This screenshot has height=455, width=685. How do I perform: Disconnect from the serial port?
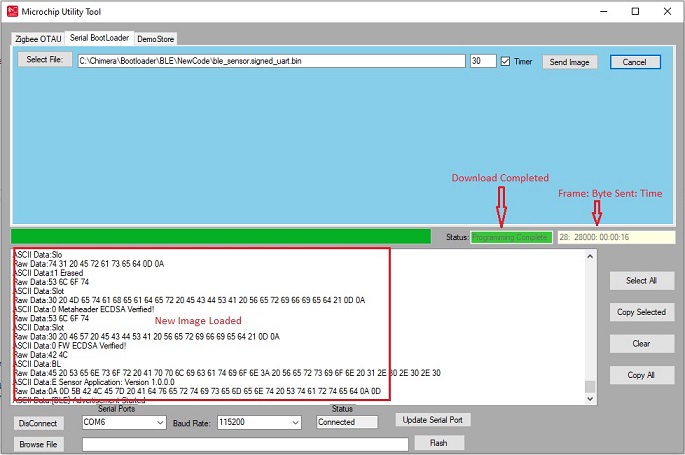pos(39,423)
